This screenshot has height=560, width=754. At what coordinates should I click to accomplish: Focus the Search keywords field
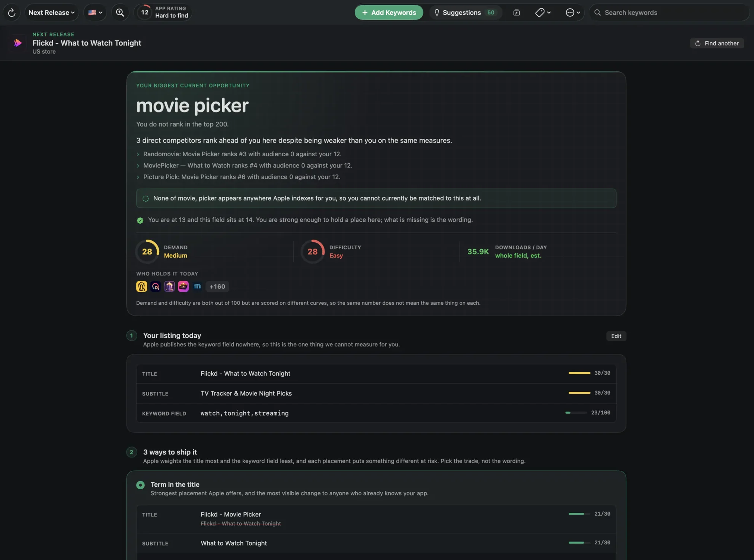click(669, 13)
